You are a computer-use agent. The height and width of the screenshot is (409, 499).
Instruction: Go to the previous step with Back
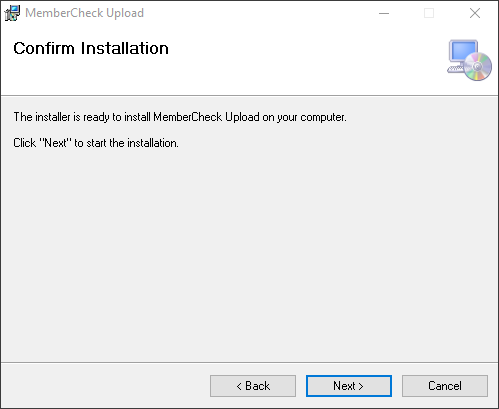[253, 386]
